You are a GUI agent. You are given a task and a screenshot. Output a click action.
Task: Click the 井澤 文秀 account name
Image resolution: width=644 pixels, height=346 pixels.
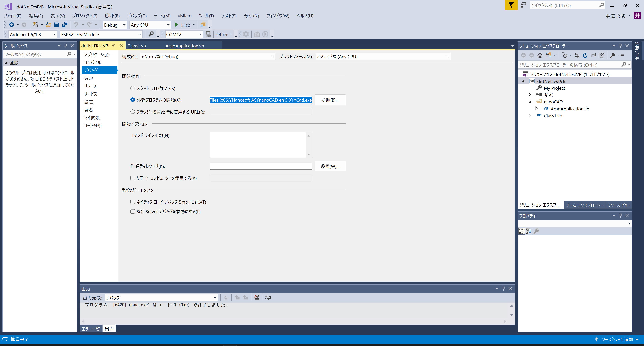pos(615,16)
